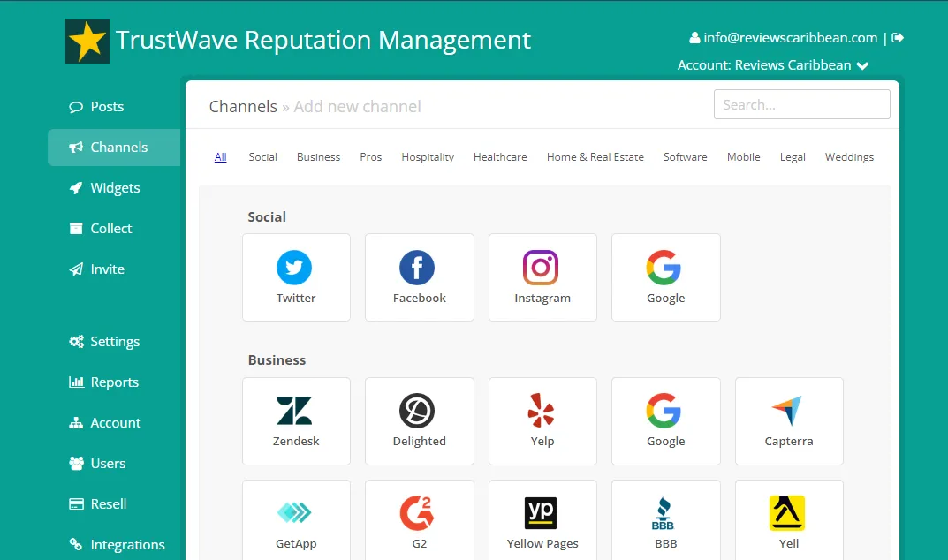Pick Google under the Business section
The width and height of the screenshot is (948, 560).
(665, 421)
